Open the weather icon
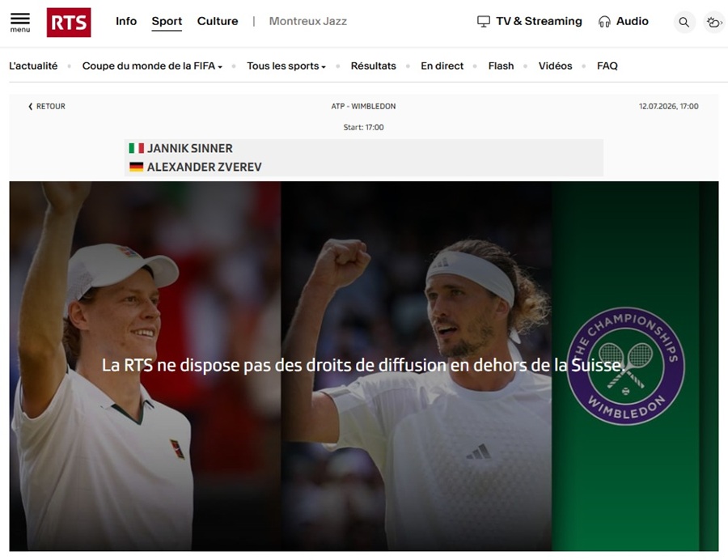This screenshot has width=728, height=560. pos(714,22)
